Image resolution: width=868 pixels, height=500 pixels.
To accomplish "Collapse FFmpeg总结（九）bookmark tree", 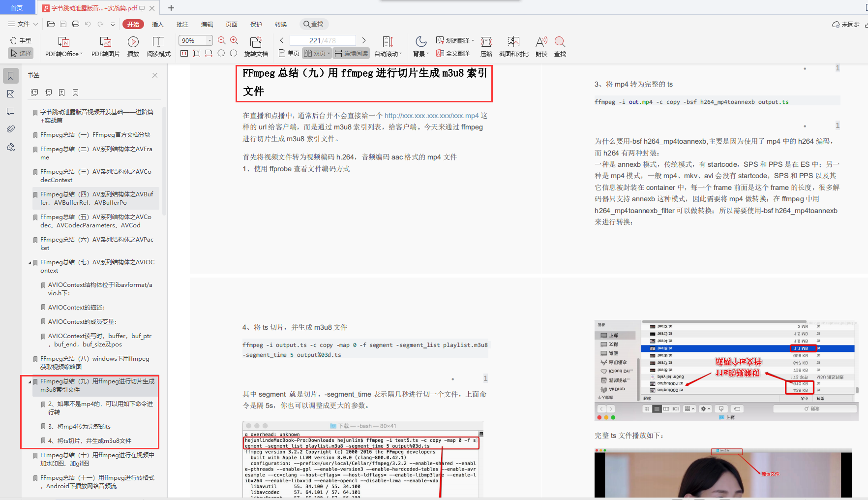I will pyautogui.click(x=30, y=381).
